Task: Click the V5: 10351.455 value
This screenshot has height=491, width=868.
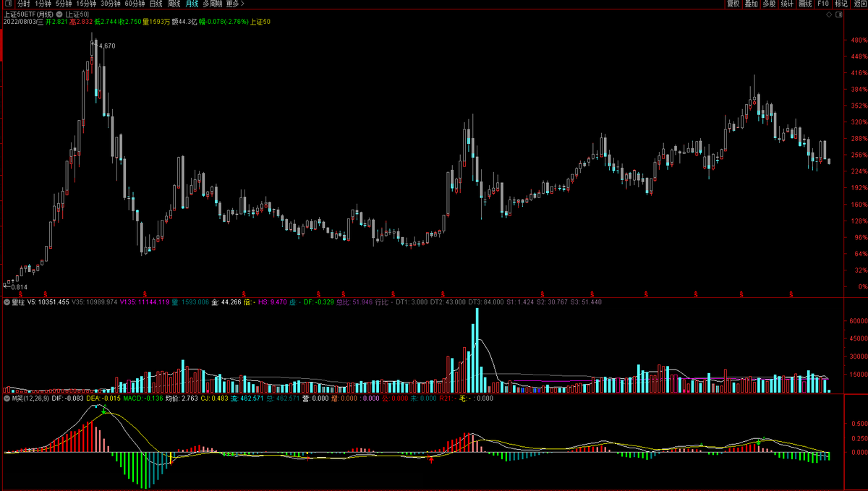Action: [49, 302]
